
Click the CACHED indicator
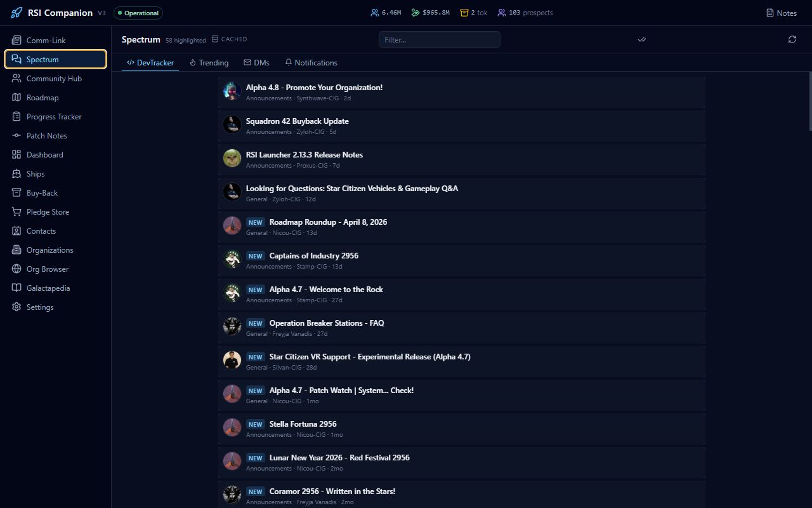pyautogui.click(x=229, y=39)
